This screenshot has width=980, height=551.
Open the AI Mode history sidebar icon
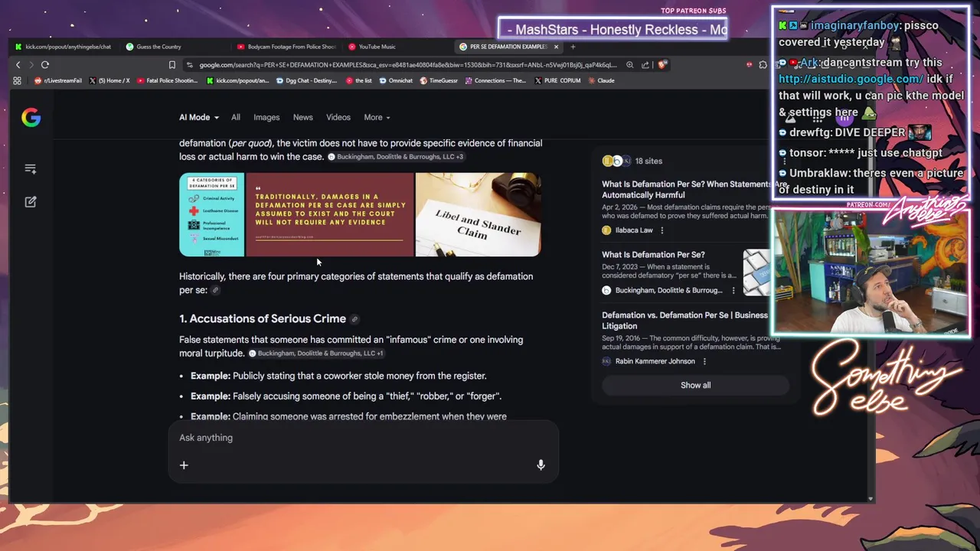click(31, 168)
